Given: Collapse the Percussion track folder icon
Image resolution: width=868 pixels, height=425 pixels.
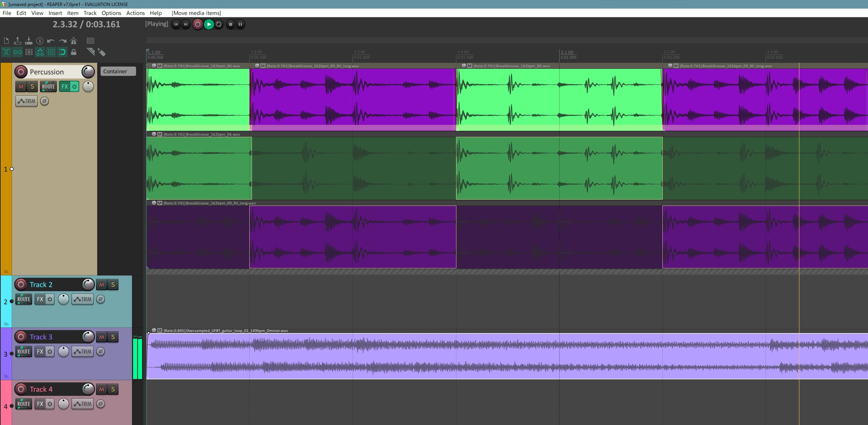Looking at the screenshot, I should [x=6, y=271].
